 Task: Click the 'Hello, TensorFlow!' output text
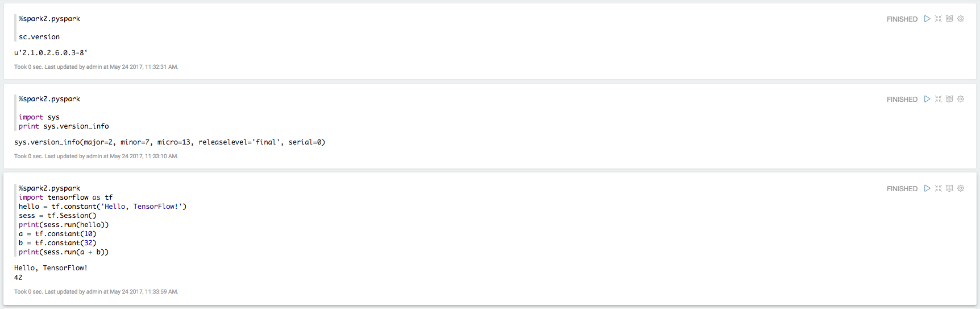[51, 268]
